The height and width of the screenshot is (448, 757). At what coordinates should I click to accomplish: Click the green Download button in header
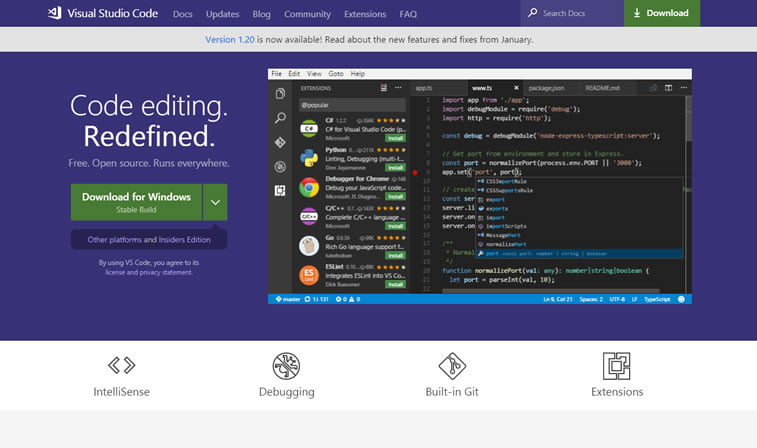pyautogui.click(x=661, y=13)
